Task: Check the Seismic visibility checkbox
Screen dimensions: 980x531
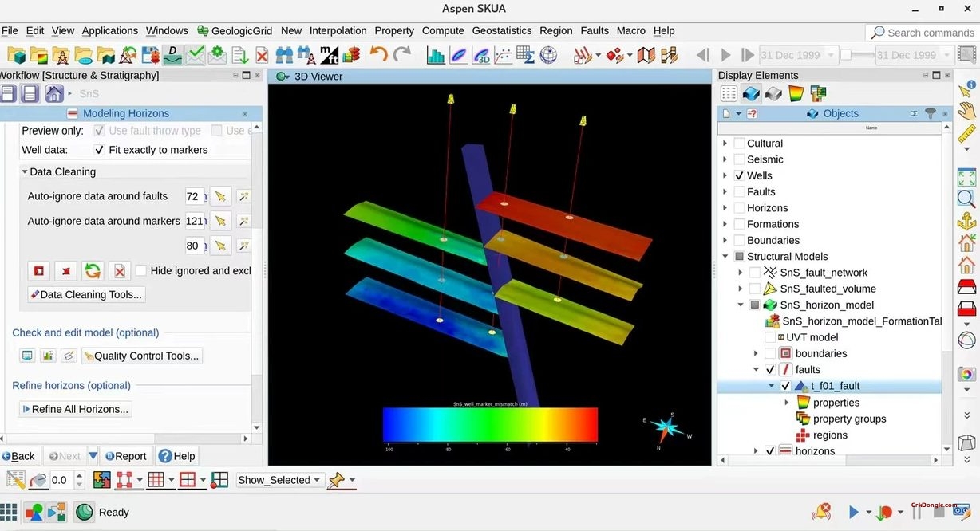Action: pyautogui.click(x=739, y=159)
